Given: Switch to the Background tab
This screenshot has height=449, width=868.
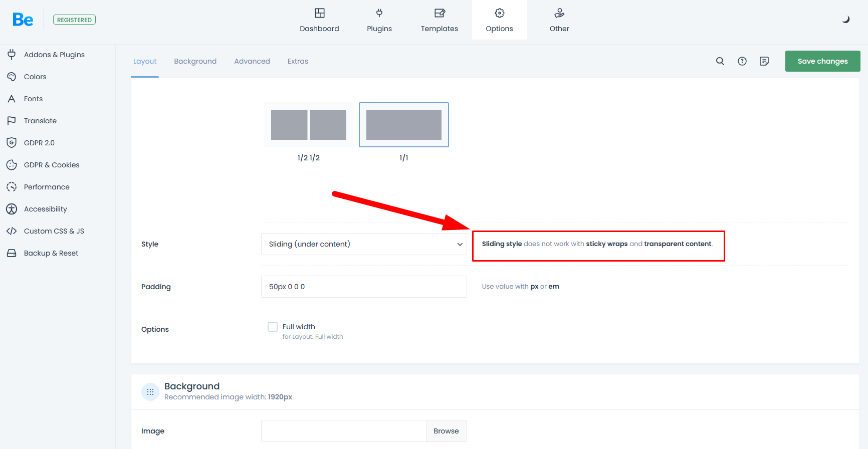Looking at the screenshot, I should pos(195,61).
